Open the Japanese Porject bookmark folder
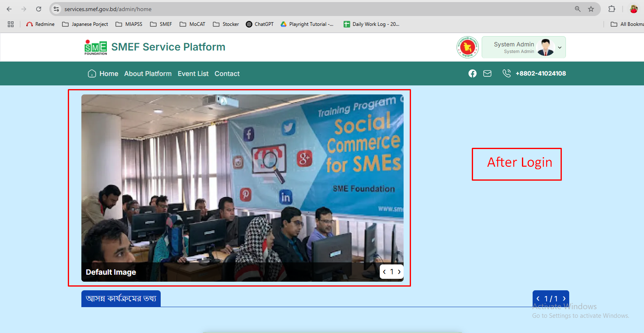 (x=85, y=24)
